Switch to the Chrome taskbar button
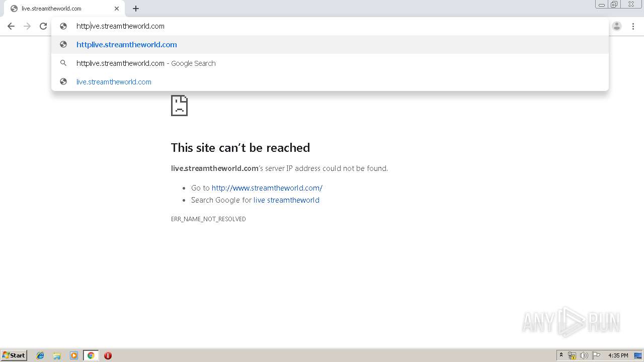644x362 pixels. 91,355
